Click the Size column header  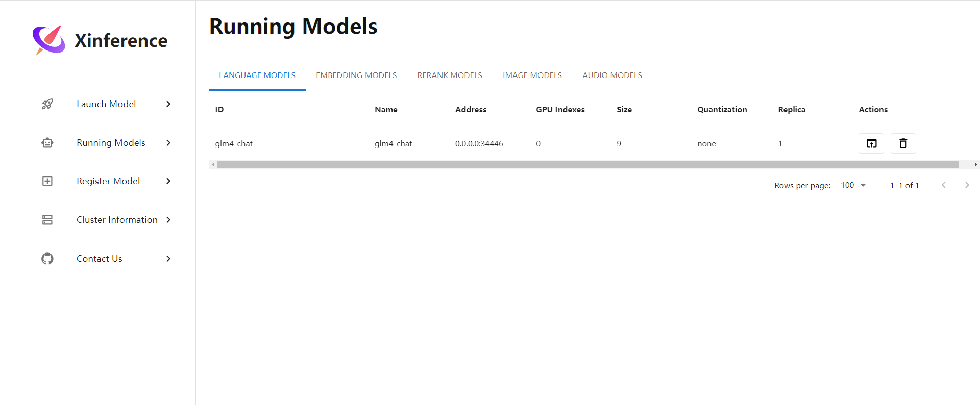pyautogui.click(x=624, y=110)
